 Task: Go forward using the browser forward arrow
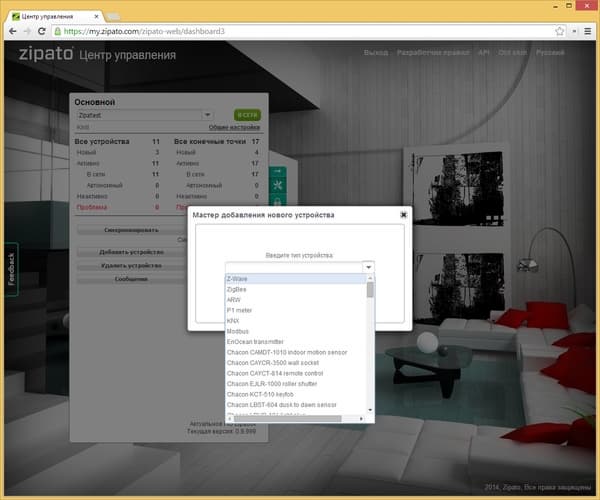pyautogui.click(x=27, y=31)
